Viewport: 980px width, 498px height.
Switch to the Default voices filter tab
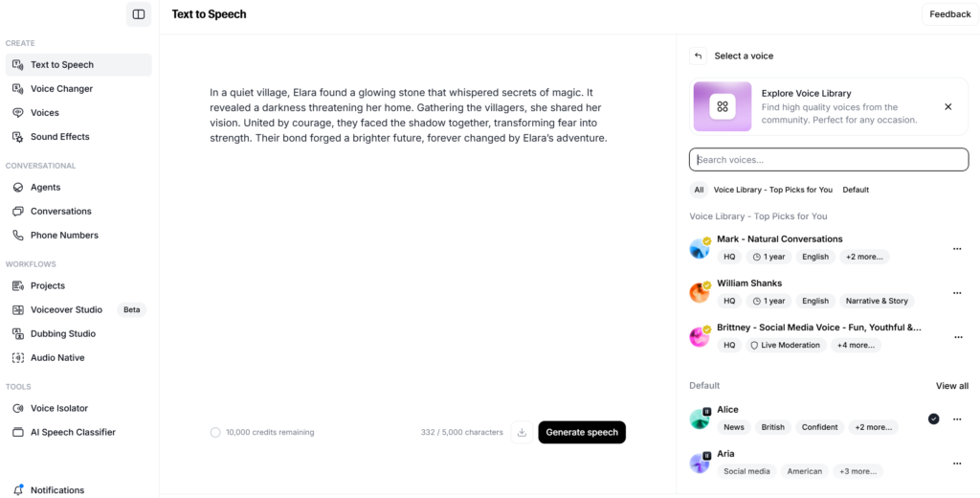coord(856,190)
